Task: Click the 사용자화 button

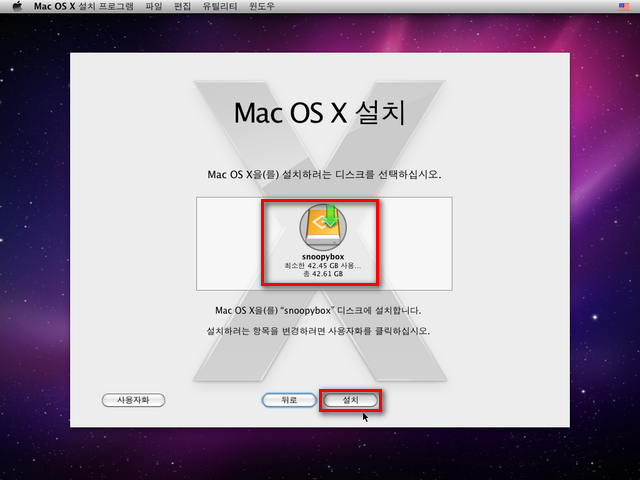Action: click(x=133, y=400)
